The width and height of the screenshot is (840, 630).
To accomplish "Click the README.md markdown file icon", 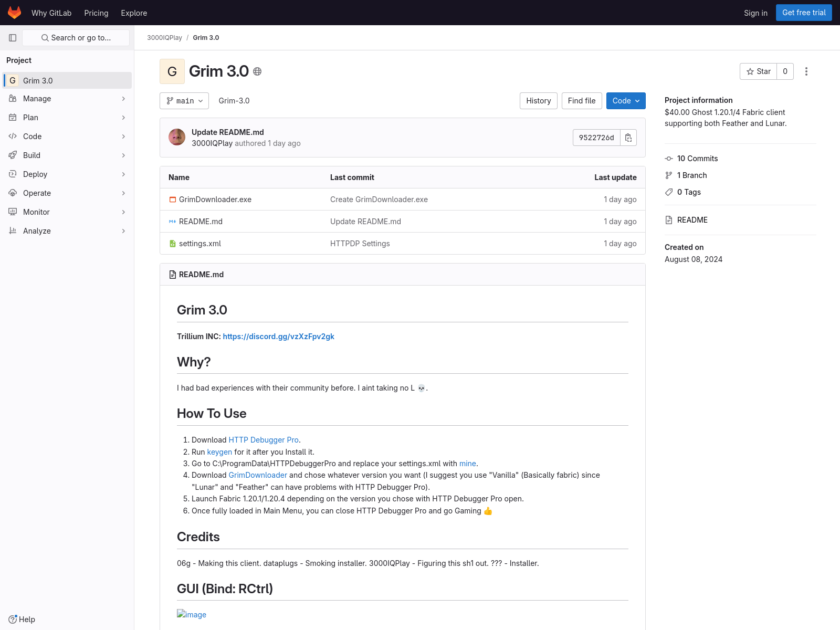I will [x=172, y=222].
